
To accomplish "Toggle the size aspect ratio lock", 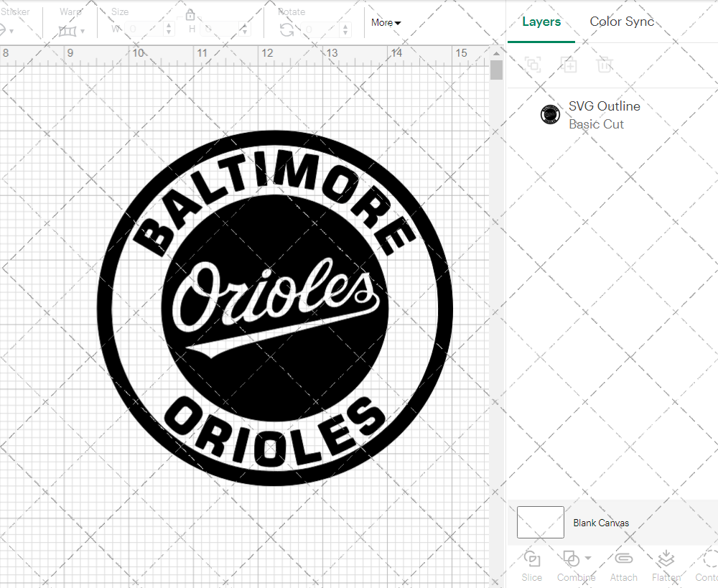I will (190, 16).
